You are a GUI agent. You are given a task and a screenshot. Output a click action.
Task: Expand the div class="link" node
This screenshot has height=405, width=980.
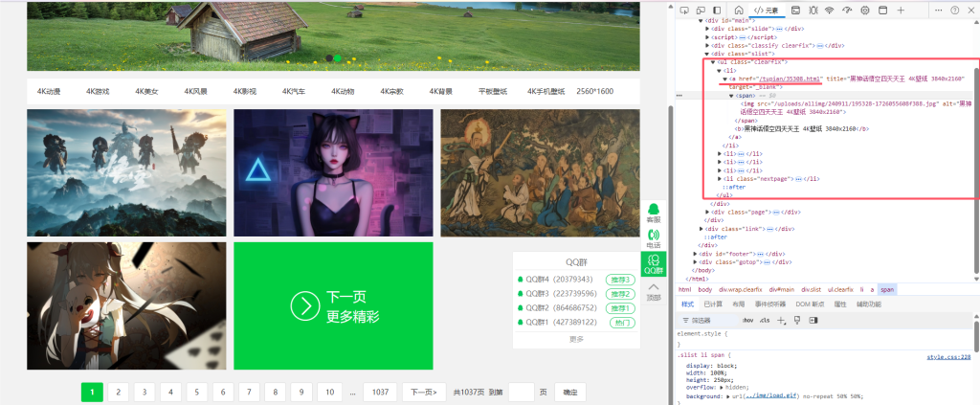(x=701, y=230)
